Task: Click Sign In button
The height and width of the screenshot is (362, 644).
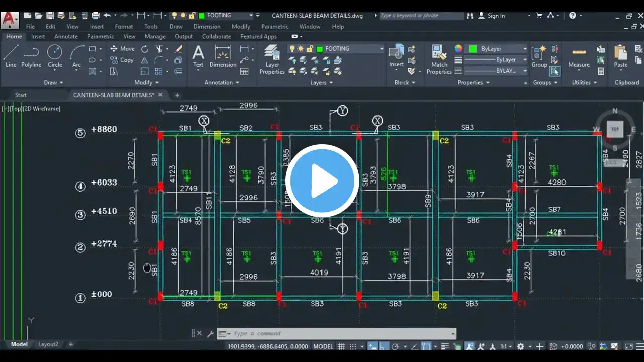Action: tap(496, 16)
